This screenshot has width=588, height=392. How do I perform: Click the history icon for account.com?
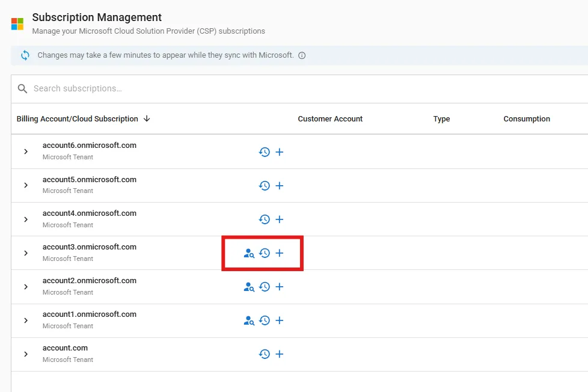(x=265, y=354)
